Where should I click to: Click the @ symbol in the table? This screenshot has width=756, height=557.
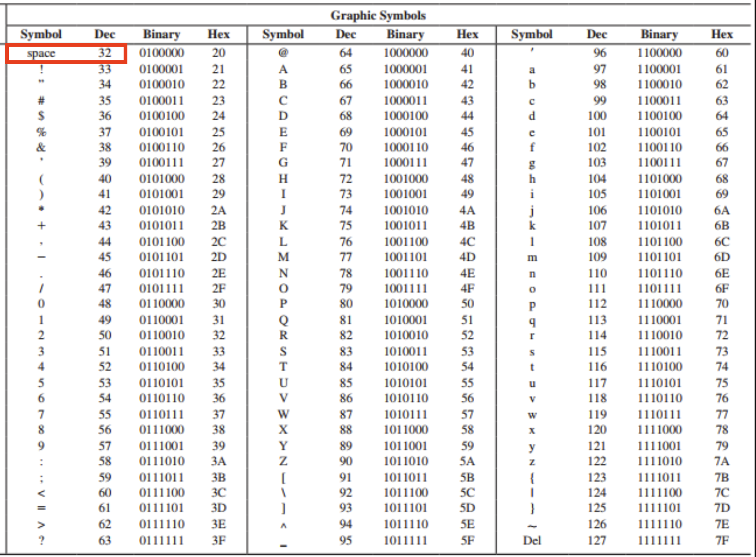tap(283, 52)
